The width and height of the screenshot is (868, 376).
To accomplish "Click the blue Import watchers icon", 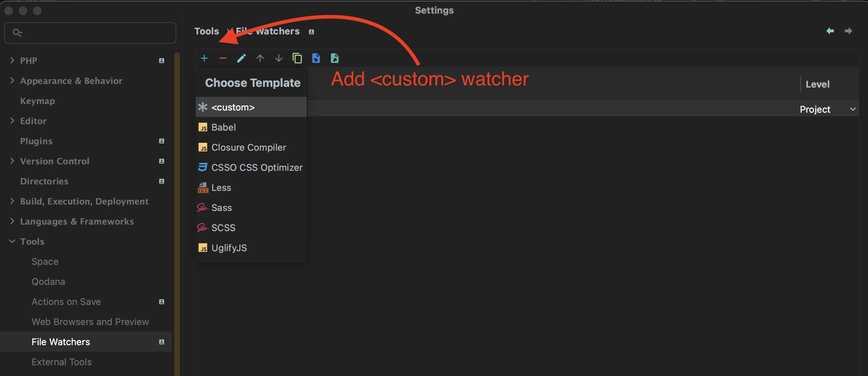I will click(316, 58).
